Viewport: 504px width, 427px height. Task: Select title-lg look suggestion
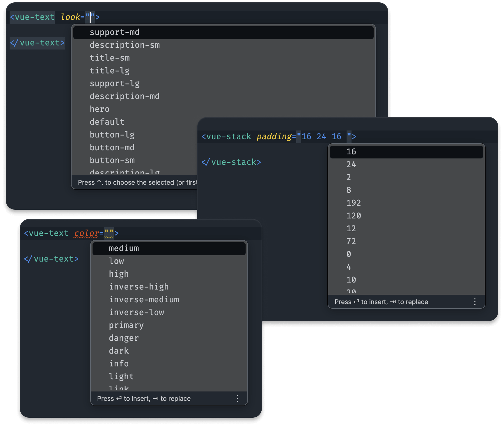[x=223, y=71]
